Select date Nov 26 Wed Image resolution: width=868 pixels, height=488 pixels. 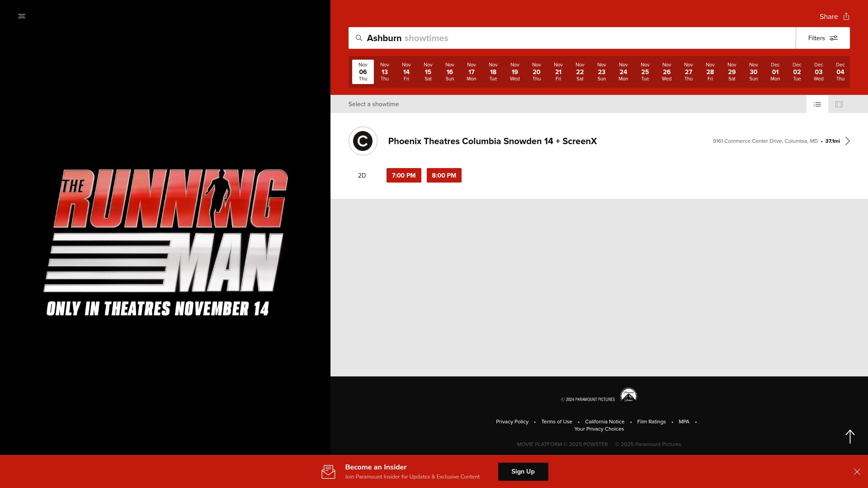click(667, 72)
